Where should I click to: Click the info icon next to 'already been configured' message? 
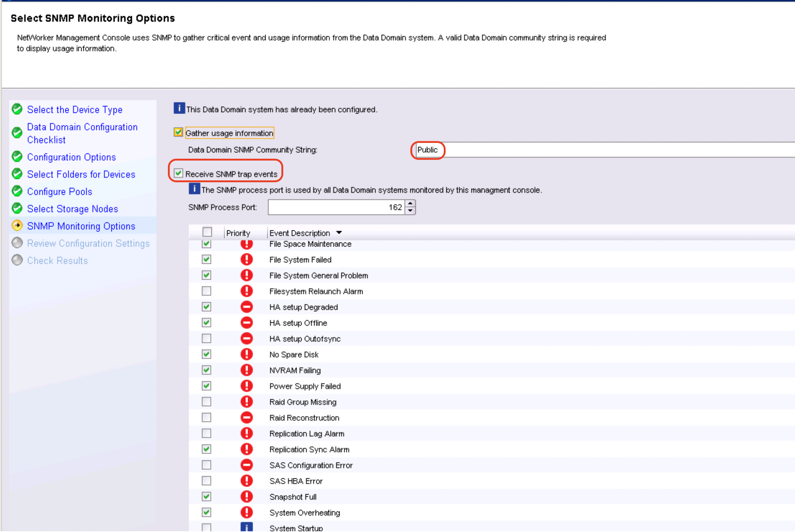point(179,108)
